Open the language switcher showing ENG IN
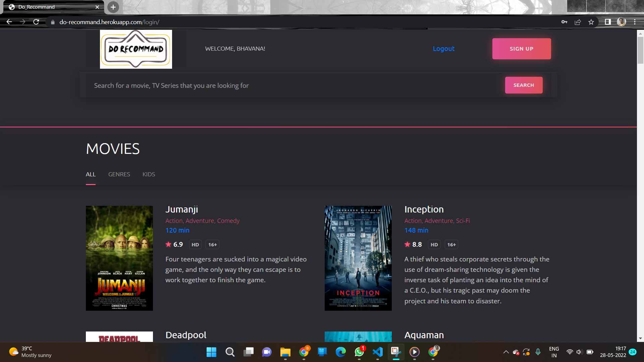 pyautogui.click(x=554, y=352)
